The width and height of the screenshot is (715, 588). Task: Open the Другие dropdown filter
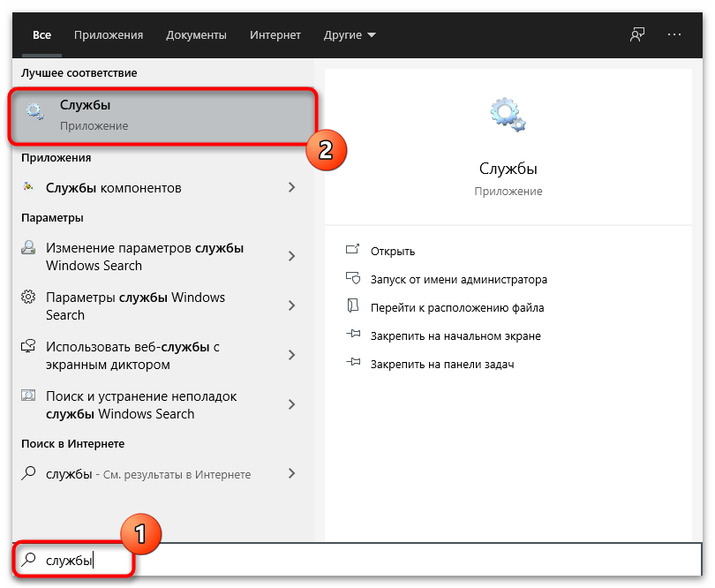[349, 35]
